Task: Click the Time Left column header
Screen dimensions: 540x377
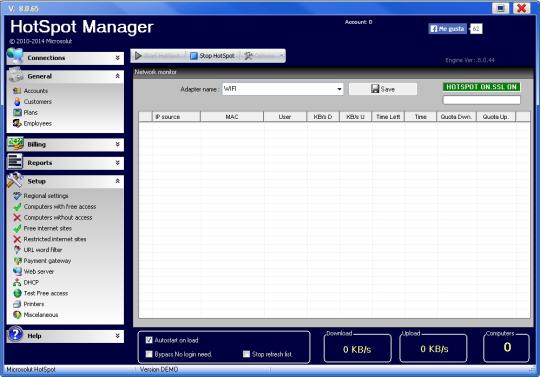Action: [x=388, y=117]
